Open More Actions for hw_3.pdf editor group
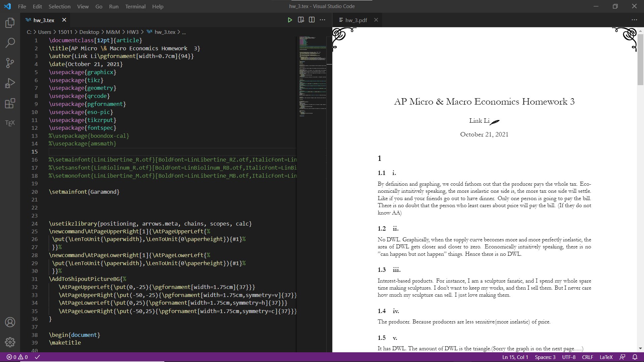Viewport: 644px width, 362px height. (x=634, y=20)
